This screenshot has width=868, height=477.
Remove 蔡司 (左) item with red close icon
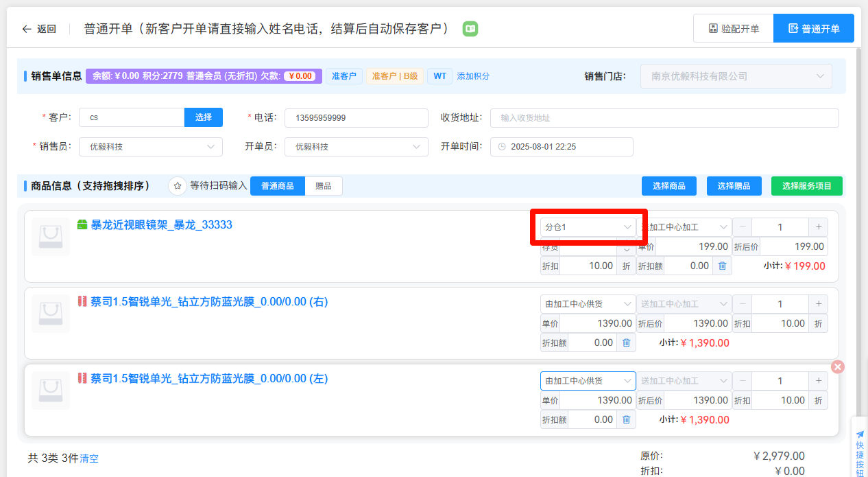pyautogui.click(x=837, y=367)
